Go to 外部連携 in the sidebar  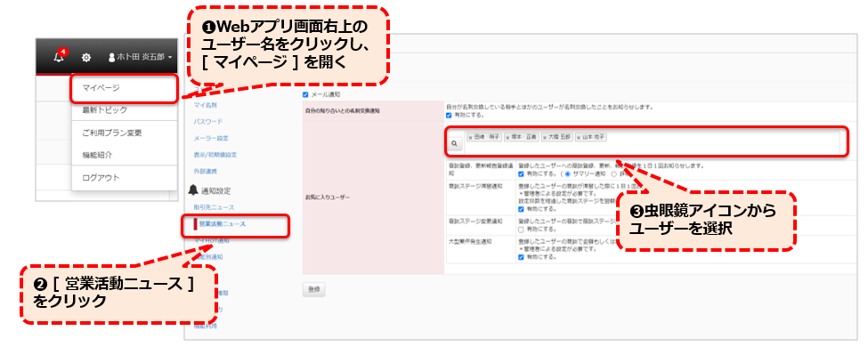[x=206, y=172]
